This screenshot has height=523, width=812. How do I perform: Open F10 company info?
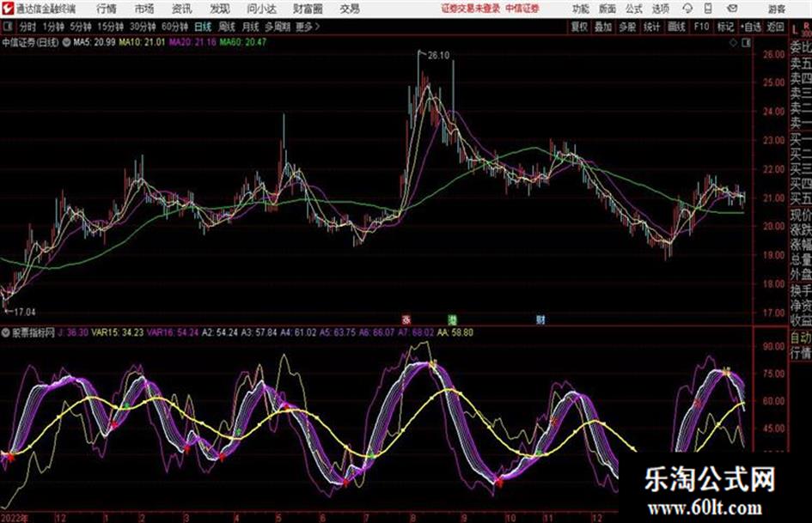coord(701,27)
